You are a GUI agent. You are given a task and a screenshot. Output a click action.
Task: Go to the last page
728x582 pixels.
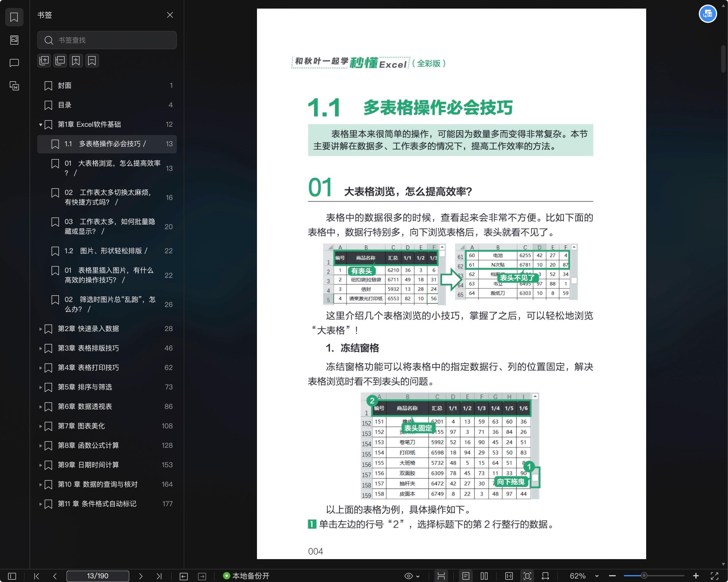click(x=159, y=576)
